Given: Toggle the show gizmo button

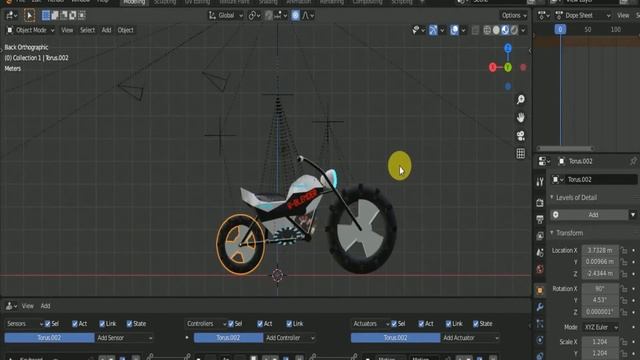Looking at the screenshot, I should (x=433, y=30).
